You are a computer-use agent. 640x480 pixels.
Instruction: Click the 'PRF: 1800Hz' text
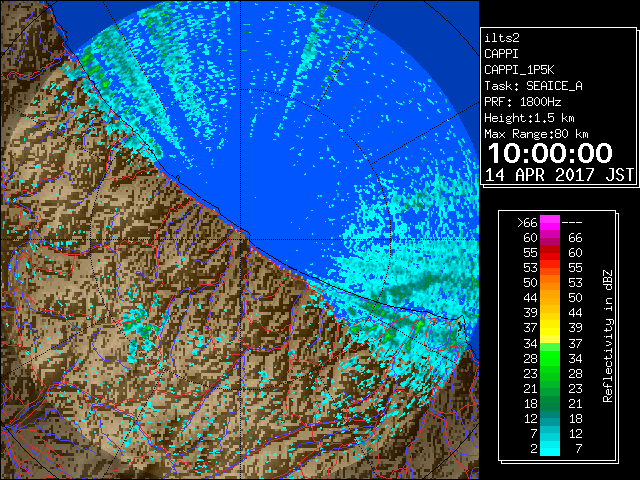(522, 102)
